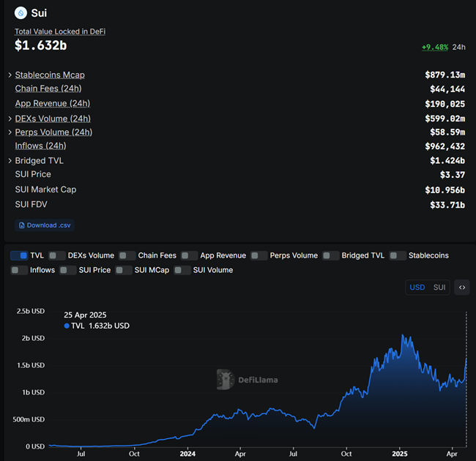
Task: Enable the SUI MCap chart toggle
Action: [x=124, y=270]
